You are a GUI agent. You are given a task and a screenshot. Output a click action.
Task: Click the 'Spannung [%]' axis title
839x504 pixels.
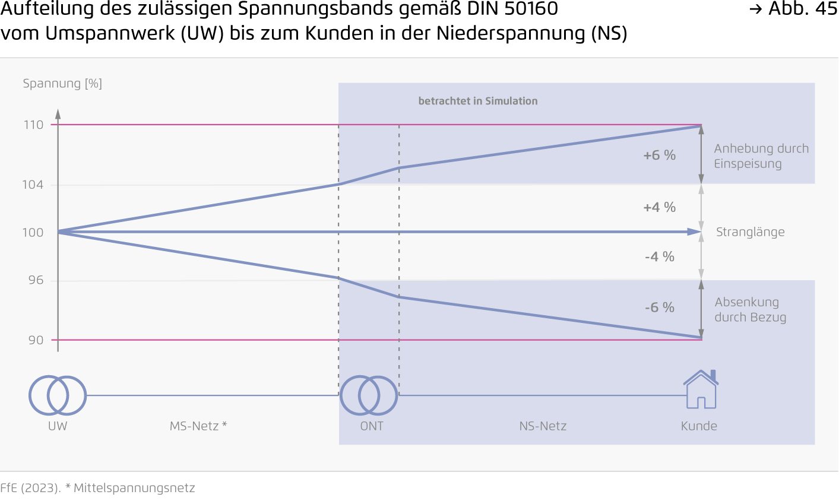pos(62,84)
